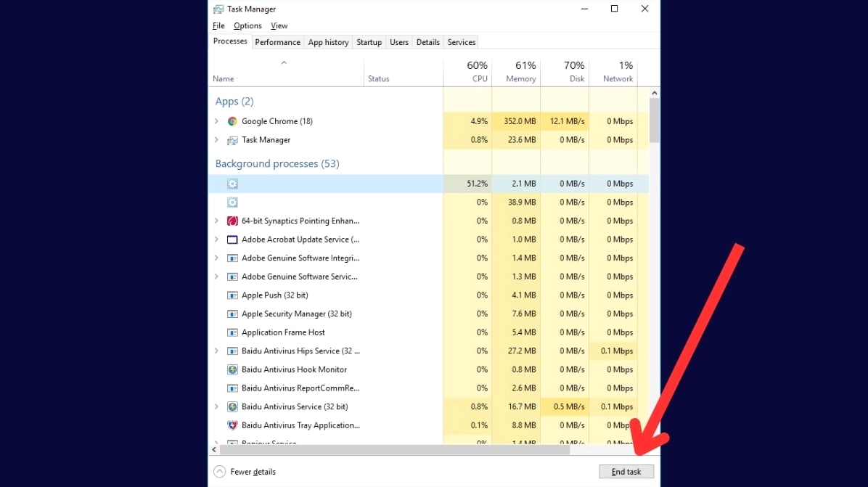Expand the Baidu Antivirus Hips Service entry
This screenshot has width=868, height=487.
click(217, 351)
